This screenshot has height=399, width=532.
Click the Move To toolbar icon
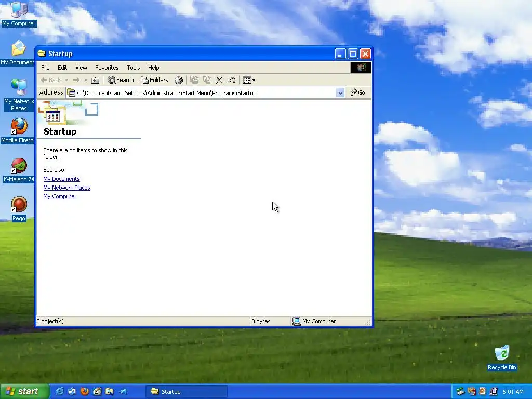[194, 80]
